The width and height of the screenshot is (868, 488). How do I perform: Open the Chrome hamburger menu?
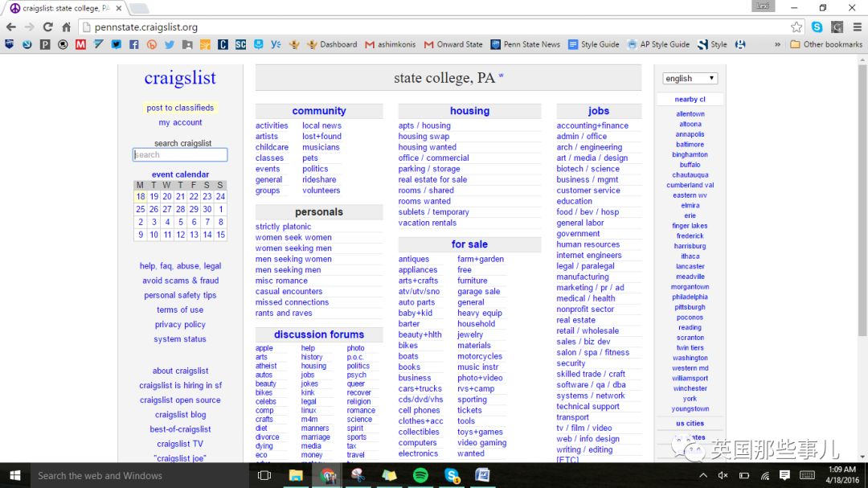[857, 27]
